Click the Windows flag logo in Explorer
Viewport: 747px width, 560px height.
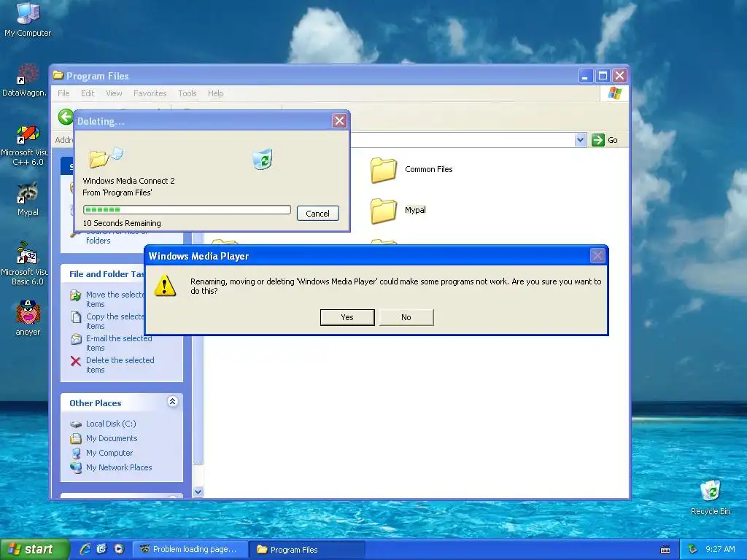click(x=614, y=93)
